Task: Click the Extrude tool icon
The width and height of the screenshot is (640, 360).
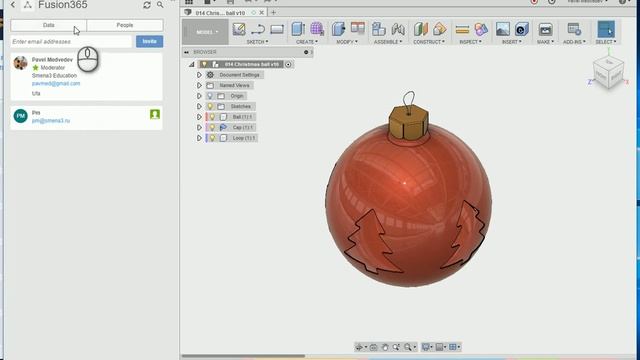Action: click(298, 29)
